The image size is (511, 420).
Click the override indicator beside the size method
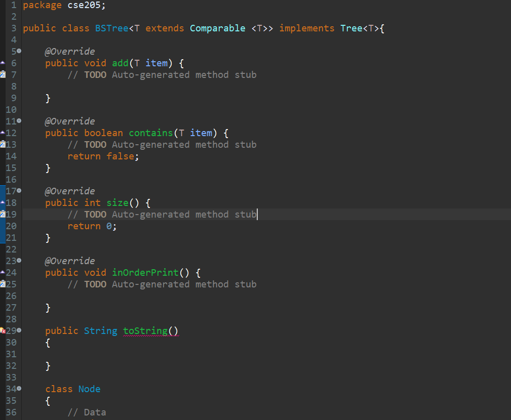pos(3,202)
